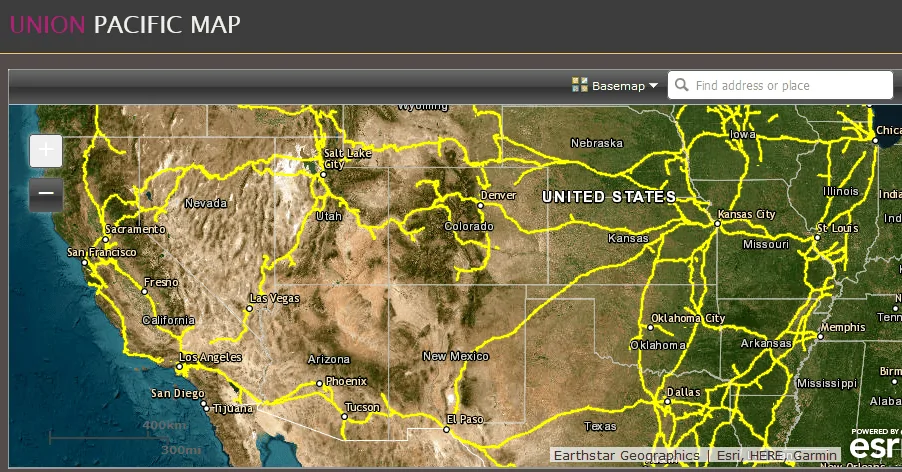Viewport: 902px width, 472px height.
Task: Click the Iowa state label
Action: [743, 135]
